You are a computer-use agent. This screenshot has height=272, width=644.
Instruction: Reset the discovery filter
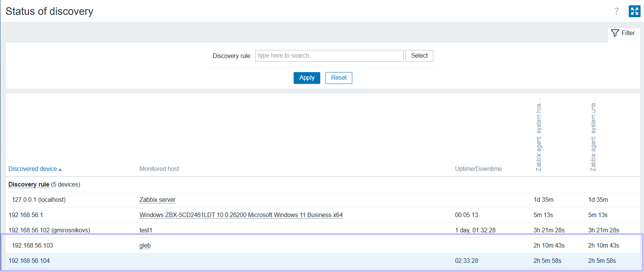pos(339,78)
